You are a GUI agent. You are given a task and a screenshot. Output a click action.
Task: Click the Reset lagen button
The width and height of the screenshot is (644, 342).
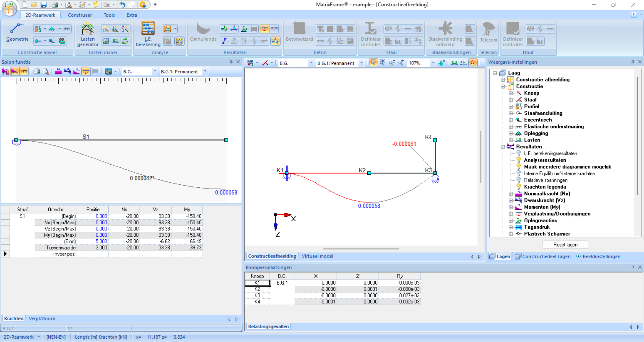pyautogui.click(x=565, y=245)
